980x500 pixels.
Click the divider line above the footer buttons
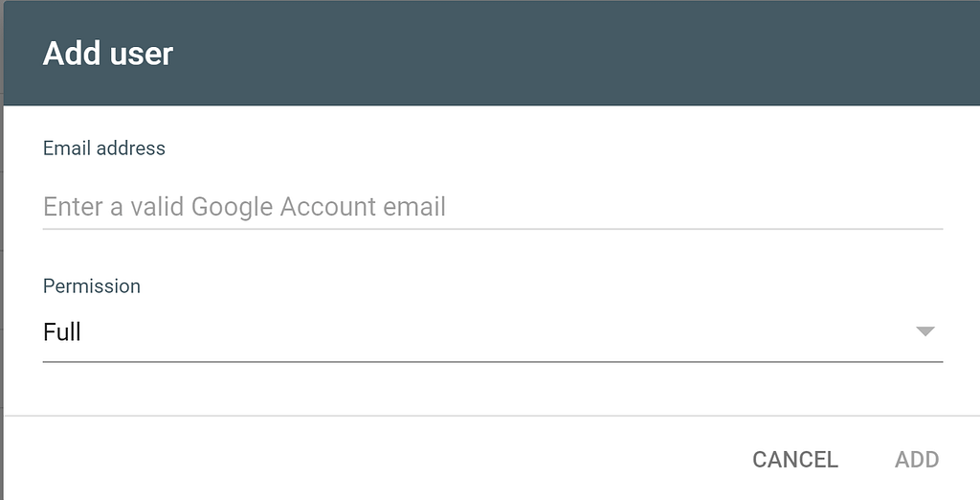(492, 416)
